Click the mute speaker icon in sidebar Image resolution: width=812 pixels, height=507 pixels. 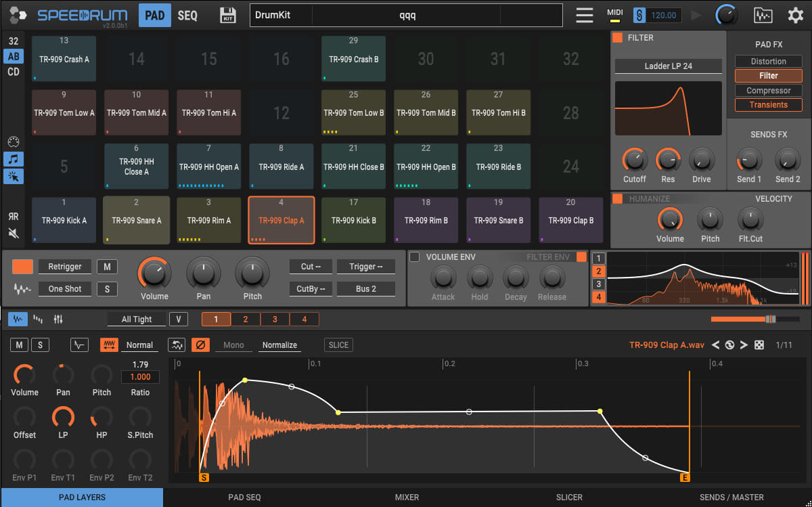pyautogui.click(x=14, y=234)
